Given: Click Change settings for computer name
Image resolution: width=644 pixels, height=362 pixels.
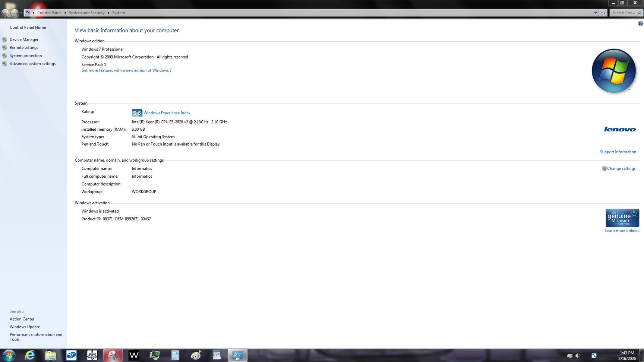Looking at the screenshot, I should (x=621, y=169).
